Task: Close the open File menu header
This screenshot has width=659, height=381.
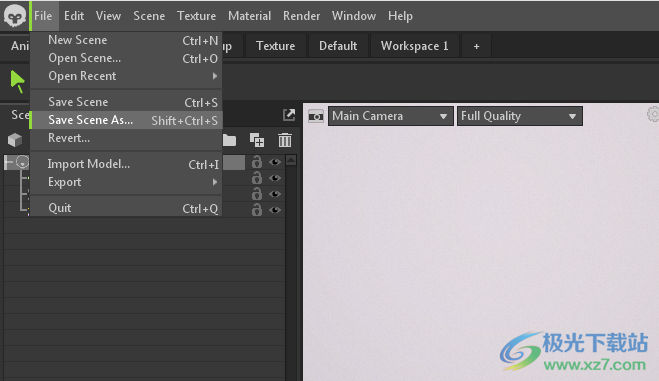Action: point(43,16)
